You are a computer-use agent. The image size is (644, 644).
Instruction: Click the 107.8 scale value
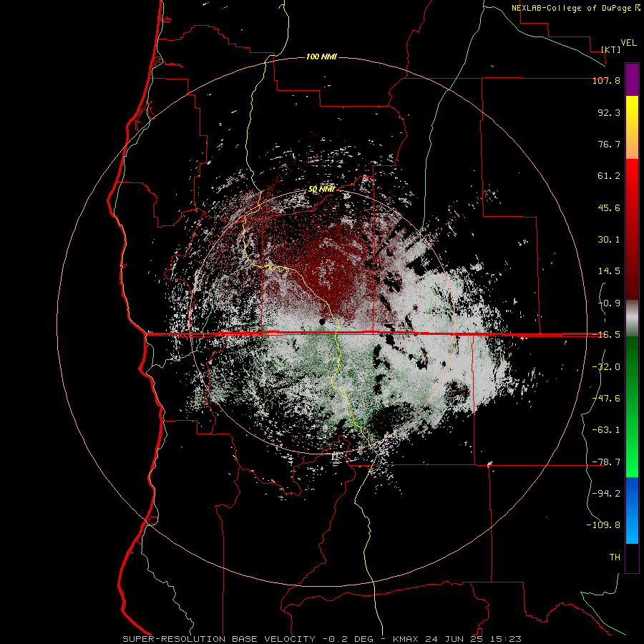606,80
